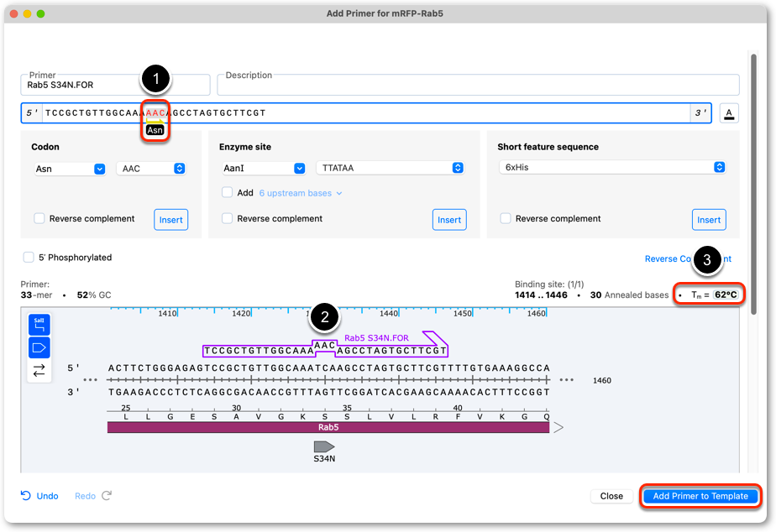Enable Enzyme site Reverse complement checkbox
This screenshot has height=532, width=776.
coord(227,218)
